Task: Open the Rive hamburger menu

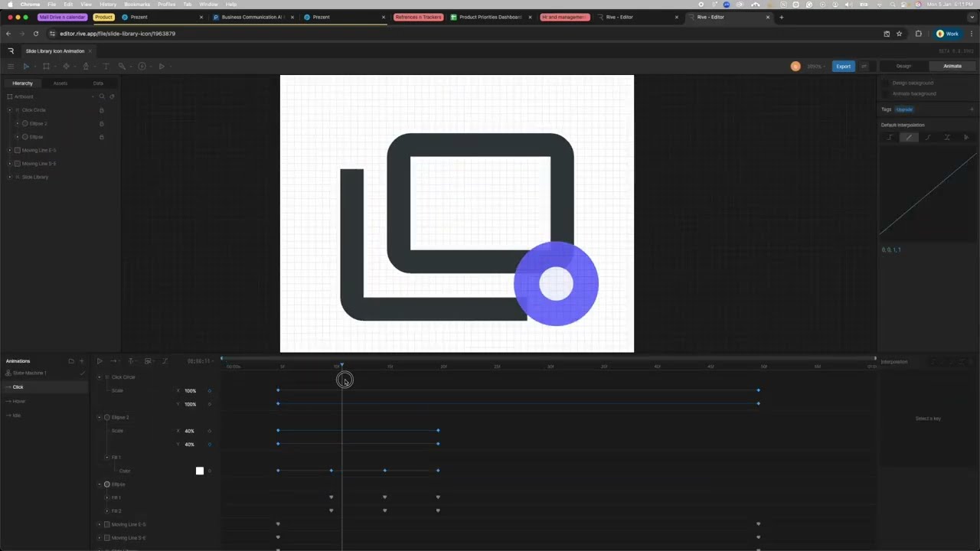Action: tap(11, 67)
